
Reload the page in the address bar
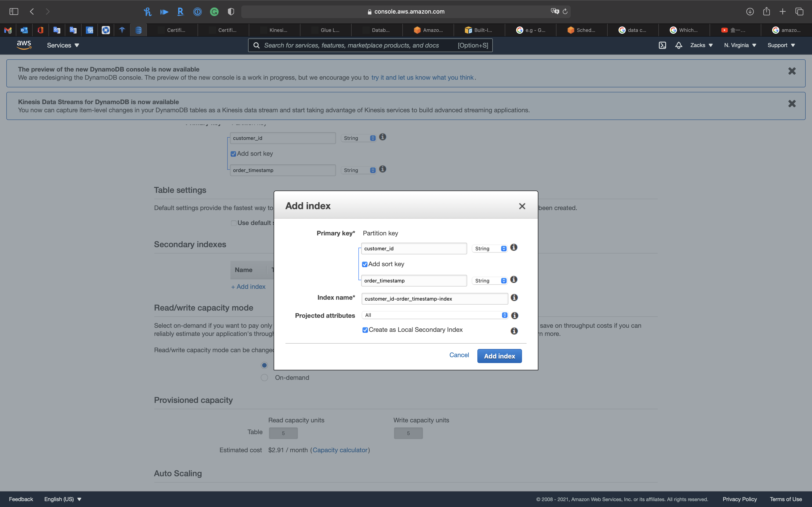pos(565,11)
